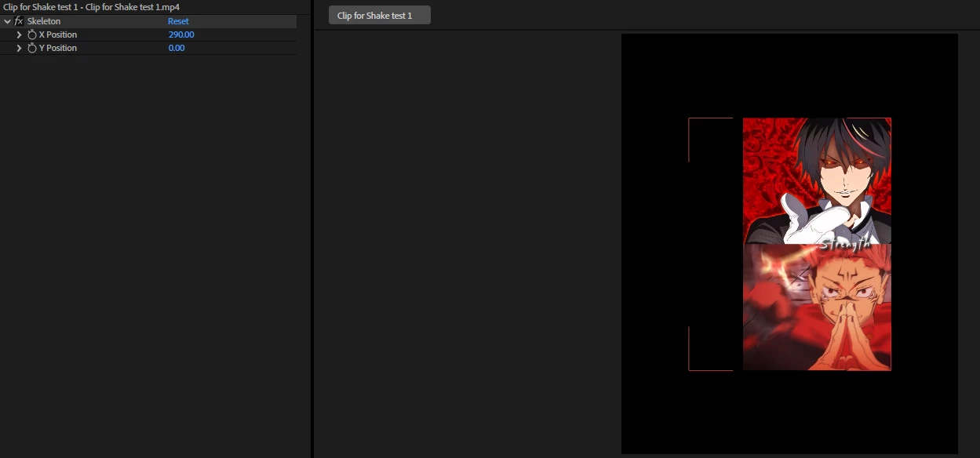980x458 pixels.
Task: Select the Skeleton effect name
Action: (43, 21)
